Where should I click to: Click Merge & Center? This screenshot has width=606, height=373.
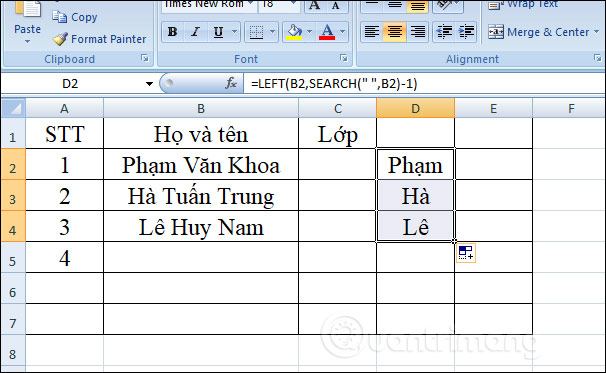[x=538, y=32]
